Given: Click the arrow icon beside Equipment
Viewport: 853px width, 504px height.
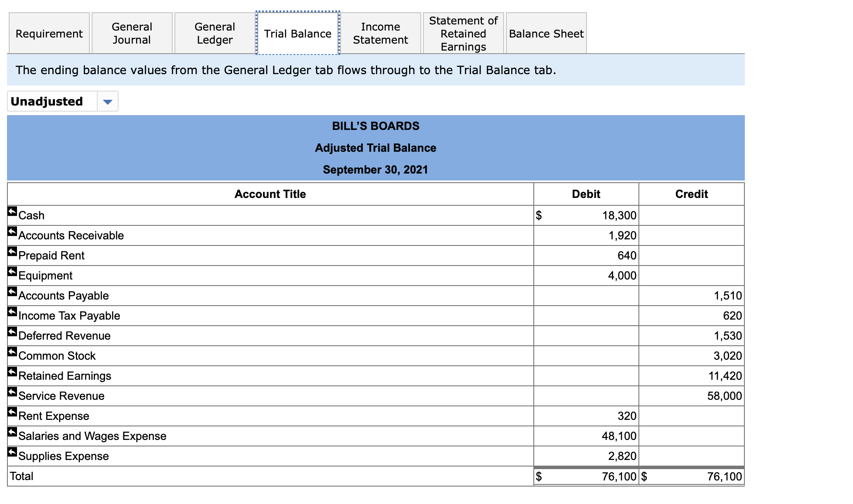Looking at the screenshot, I should coord(12,272).
